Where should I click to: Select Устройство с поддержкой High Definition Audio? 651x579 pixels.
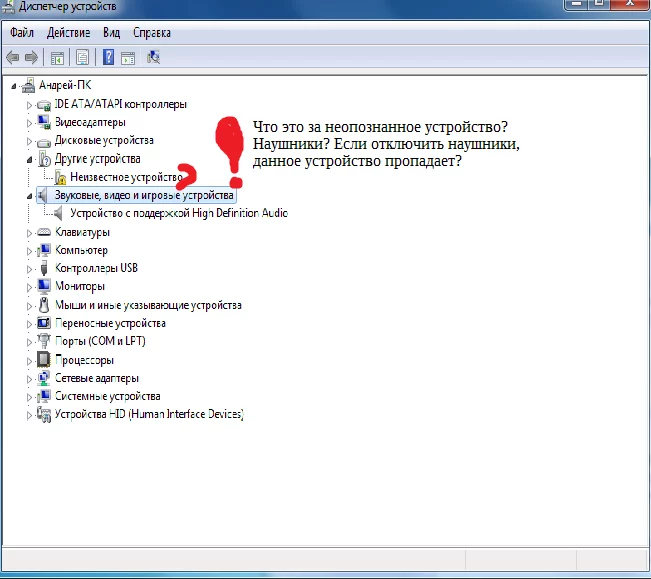(179, 213)
